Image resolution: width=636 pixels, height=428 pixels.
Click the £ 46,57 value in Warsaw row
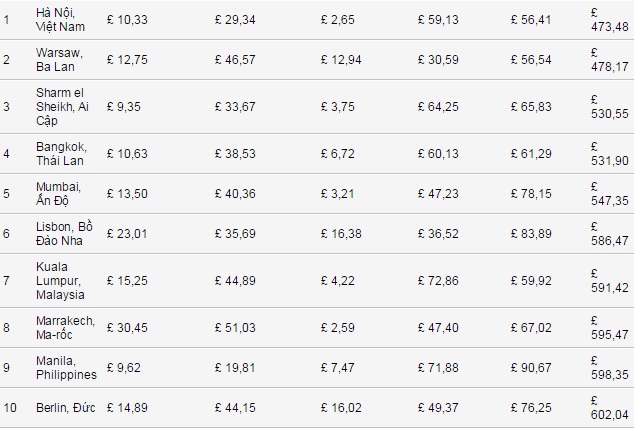[x=235, y=60]
